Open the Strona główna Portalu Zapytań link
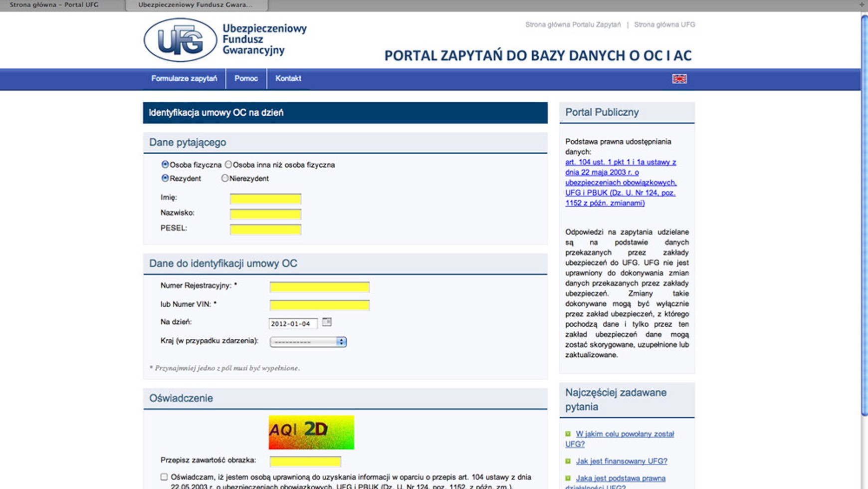 click(573, 24)
